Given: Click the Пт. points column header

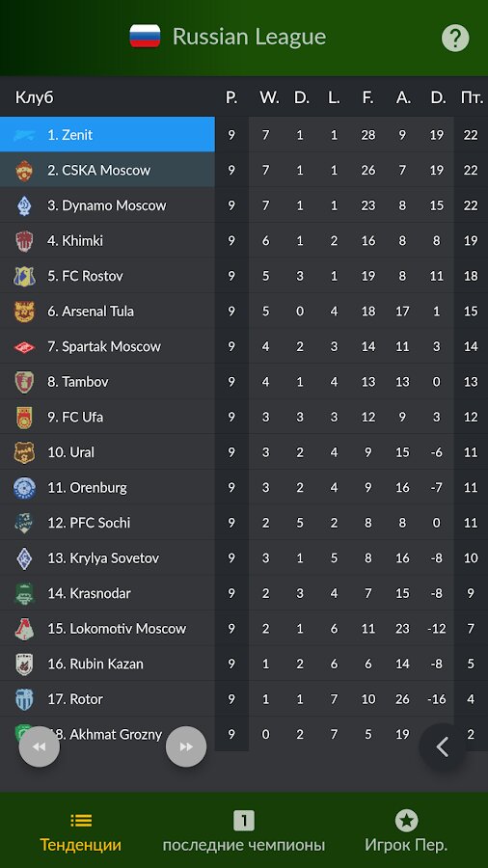Looking at the screenshot, I should [471, 98].
